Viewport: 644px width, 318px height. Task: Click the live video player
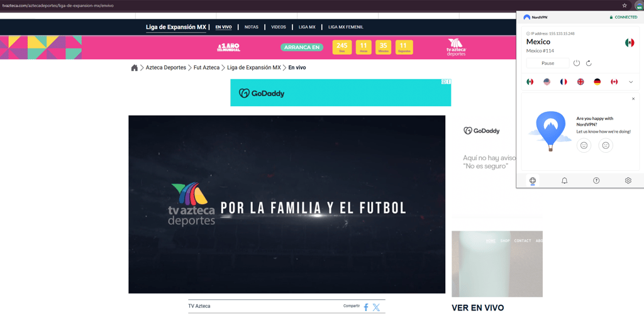[287, 204]
